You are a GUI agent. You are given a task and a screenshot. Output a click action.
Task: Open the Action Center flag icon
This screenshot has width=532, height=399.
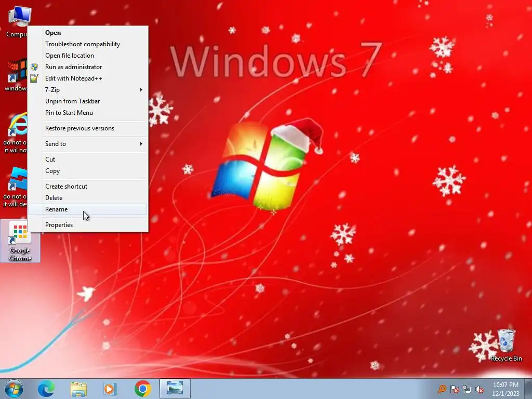click(x=455, y=389)
